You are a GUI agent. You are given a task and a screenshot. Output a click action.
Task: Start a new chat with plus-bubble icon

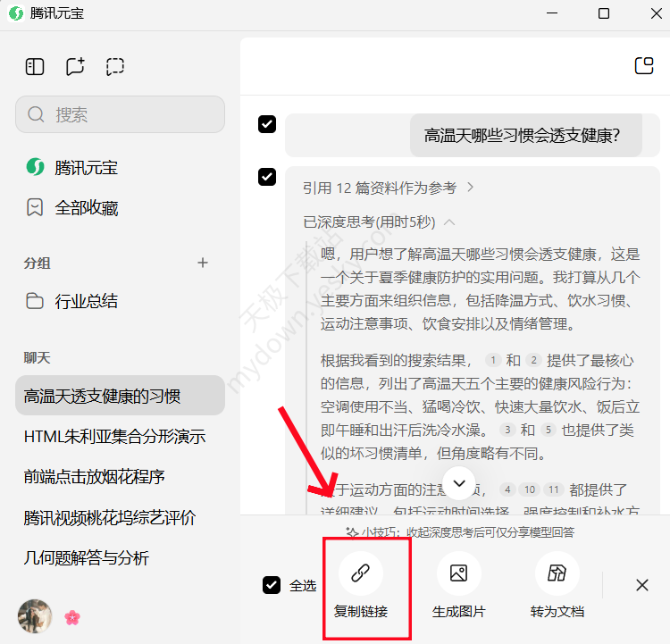(75, 66)
